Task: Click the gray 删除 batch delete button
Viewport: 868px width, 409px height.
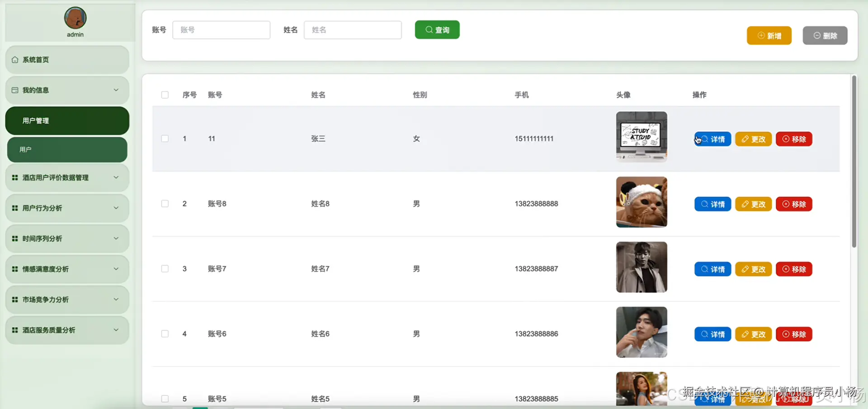Action: [825, 36]
